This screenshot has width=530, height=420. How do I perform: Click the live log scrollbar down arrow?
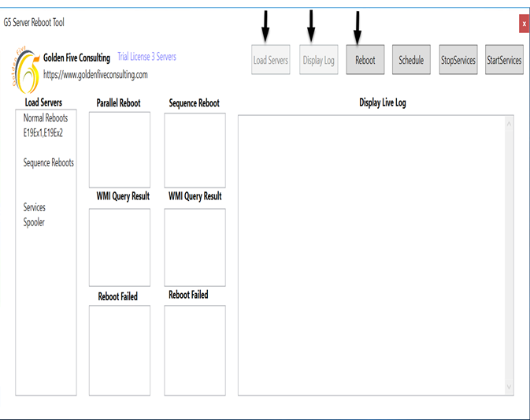coord(509,387)
